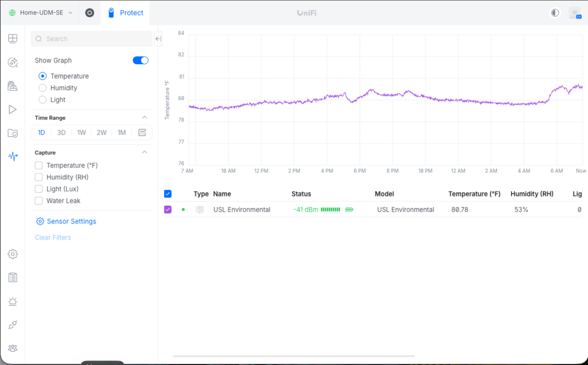The height and width of the screenshot is (365, 588).
Task: Click the alarm siren icon in sidebar
Action: pyautogui.click(x=13, y=301)
